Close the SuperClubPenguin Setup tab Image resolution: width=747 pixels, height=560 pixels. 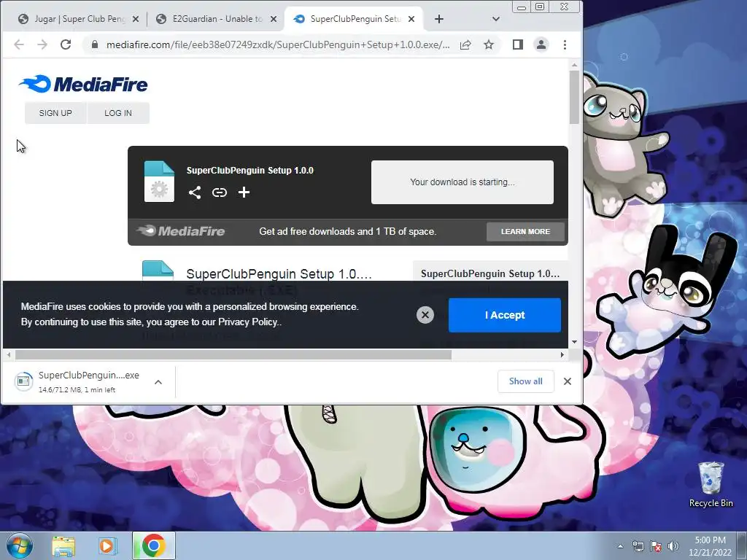click(411, 19)
